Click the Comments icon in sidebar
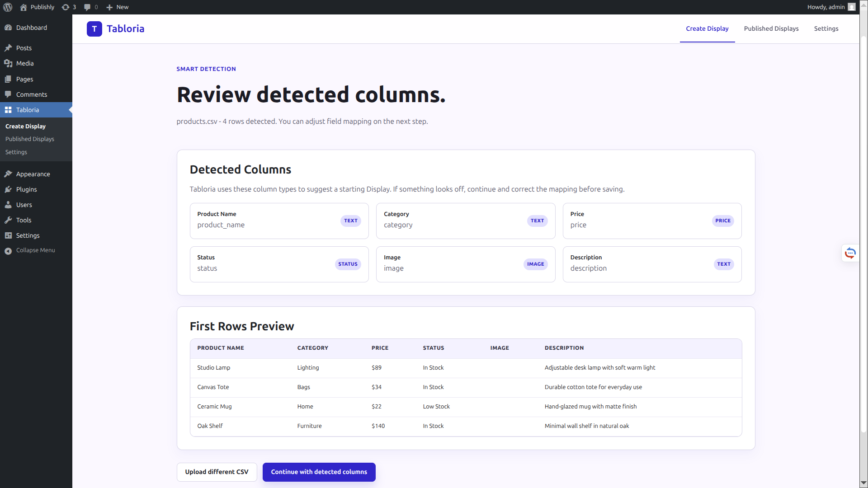This screenshot has width=868, height=488. (x=8, y=94)
